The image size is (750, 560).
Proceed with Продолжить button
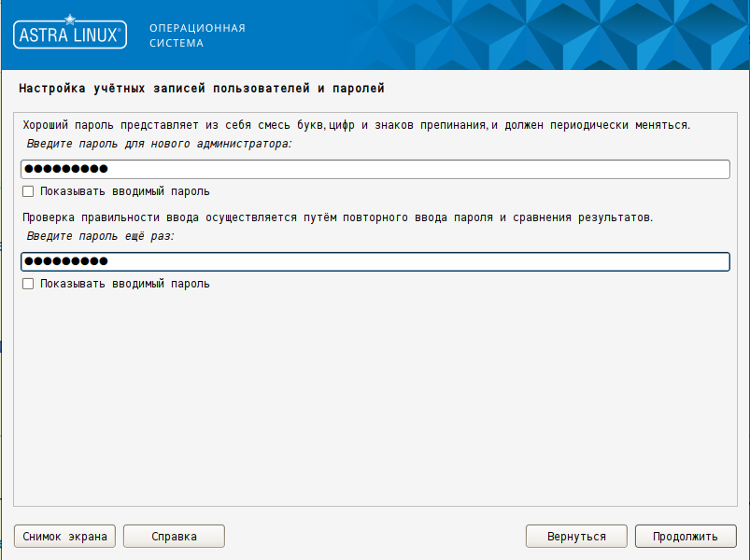coord(686,536)
